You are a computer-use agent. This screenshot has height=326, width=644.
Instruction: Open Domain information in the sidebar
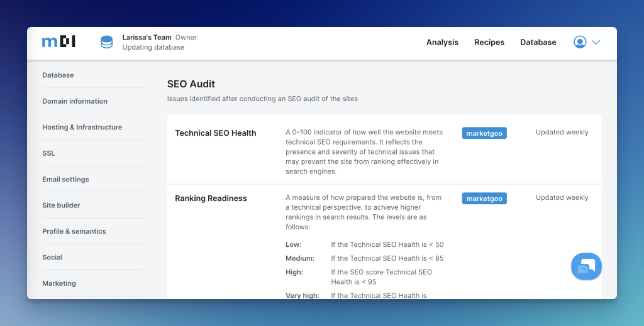click(75, 101)
